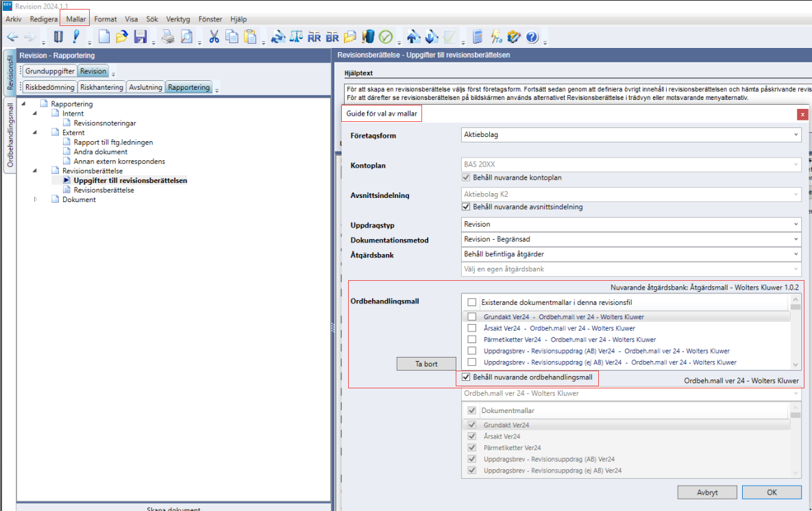The image size is (812, 511).
Task: Save with the floppy disk icon
Action: click(140, 37)
